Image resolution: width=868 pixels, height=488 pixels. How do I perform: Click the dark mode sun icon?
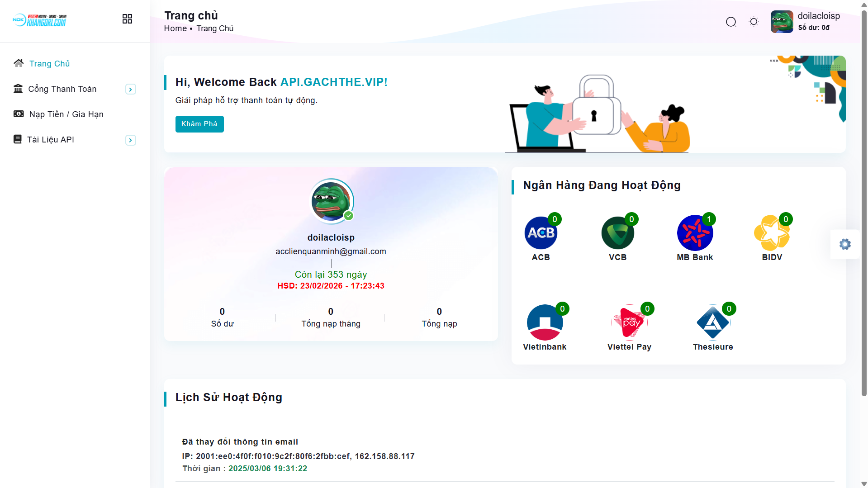tap(754, 22)
